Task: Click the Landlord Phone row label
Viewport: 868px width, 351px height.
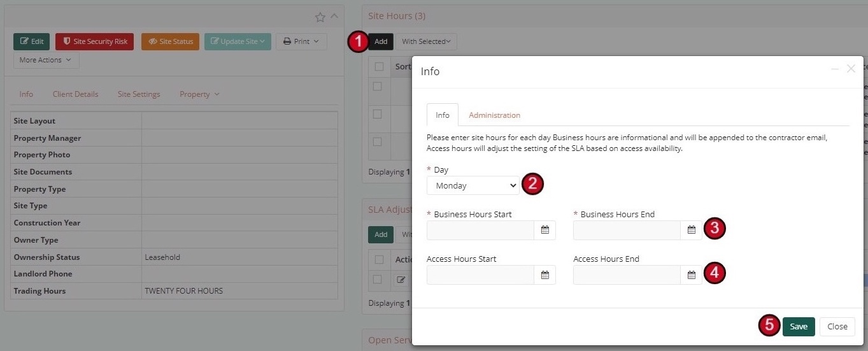Action: click(x=43, y=274)
